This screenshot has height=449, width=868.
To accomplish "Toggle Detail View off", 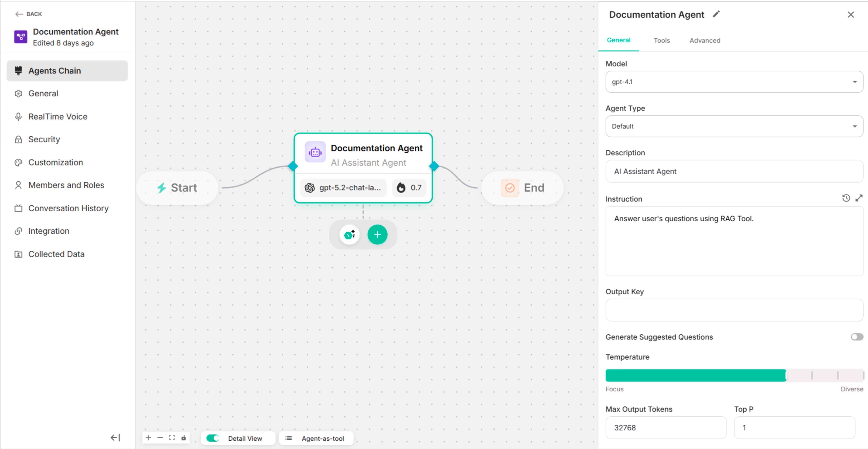I will (213, 438).
